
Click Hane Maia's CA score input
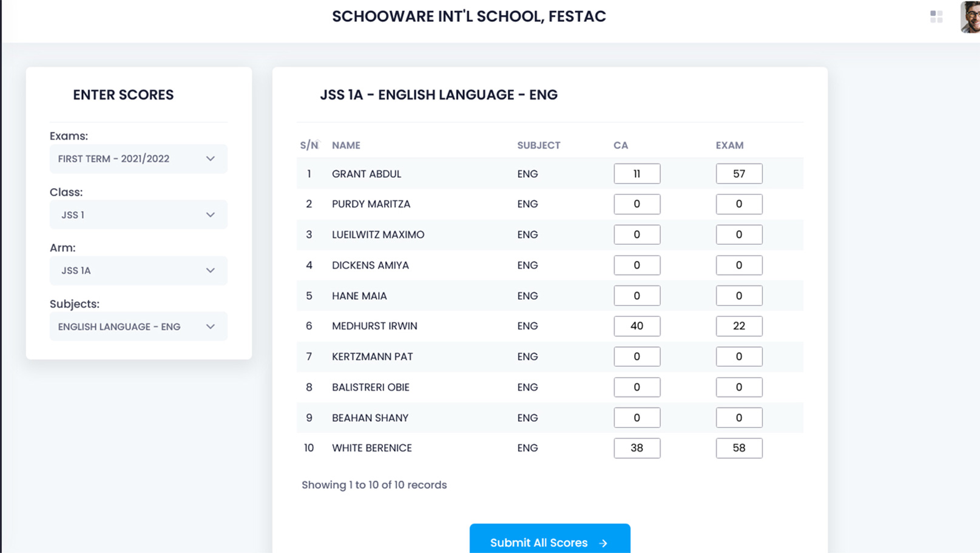[x=637, y=296]
